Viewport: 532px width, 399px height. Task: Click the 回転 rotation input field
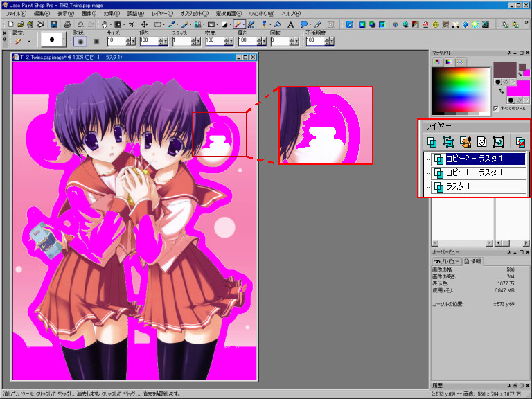coord(280,42)
